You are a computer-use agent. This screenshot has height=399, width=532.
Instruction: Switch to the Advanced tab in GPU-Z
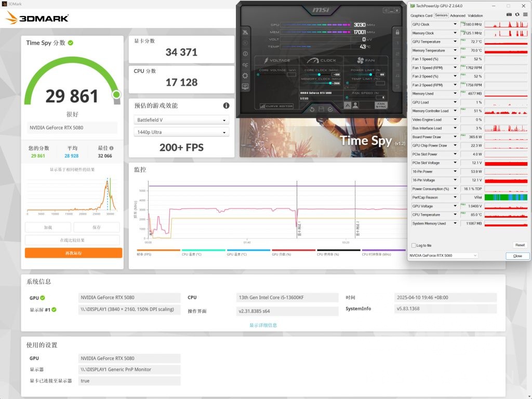coord(458,16)
